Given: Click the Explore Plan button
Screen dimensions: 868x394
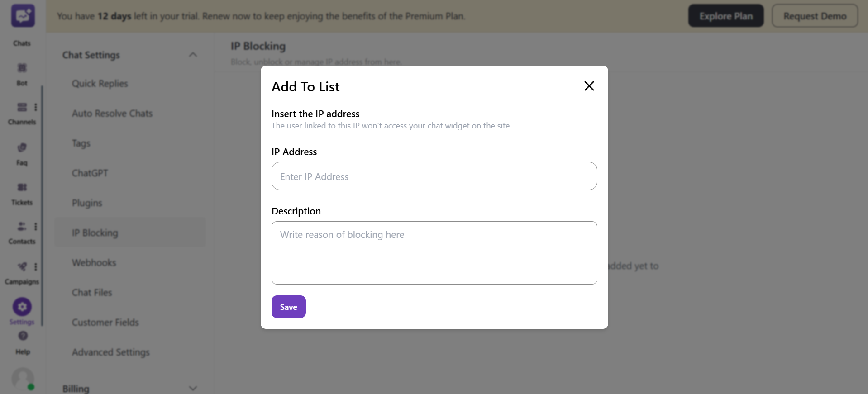Looking at the screenshot, I should (725, 15).
